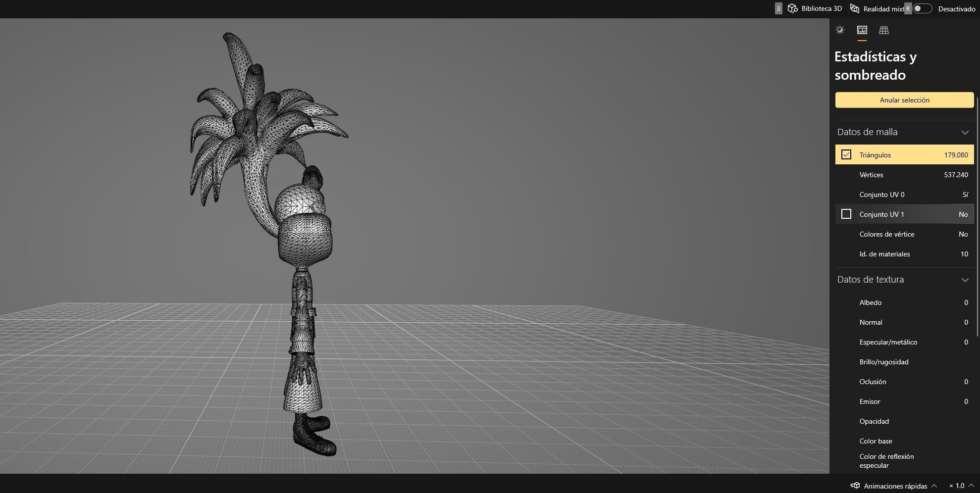Enable the Conjunto UV 1 checkbox

[x=846, y=214]
